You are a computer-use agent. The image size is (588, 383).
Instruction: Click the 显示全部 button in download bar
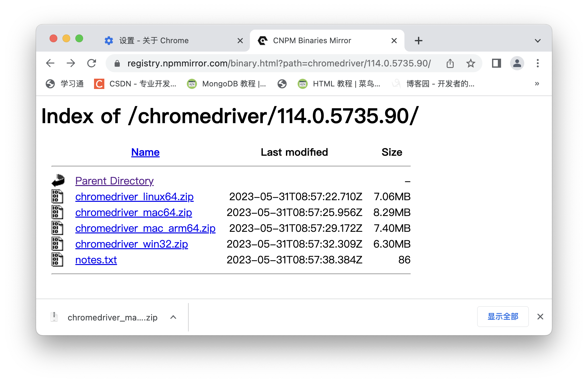click(x=503, y=317)
